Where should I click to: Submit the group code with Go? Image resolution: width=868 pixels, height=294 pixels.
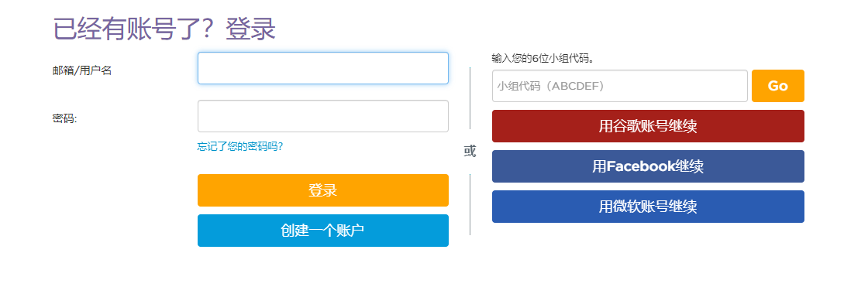(x=778, y=86)
